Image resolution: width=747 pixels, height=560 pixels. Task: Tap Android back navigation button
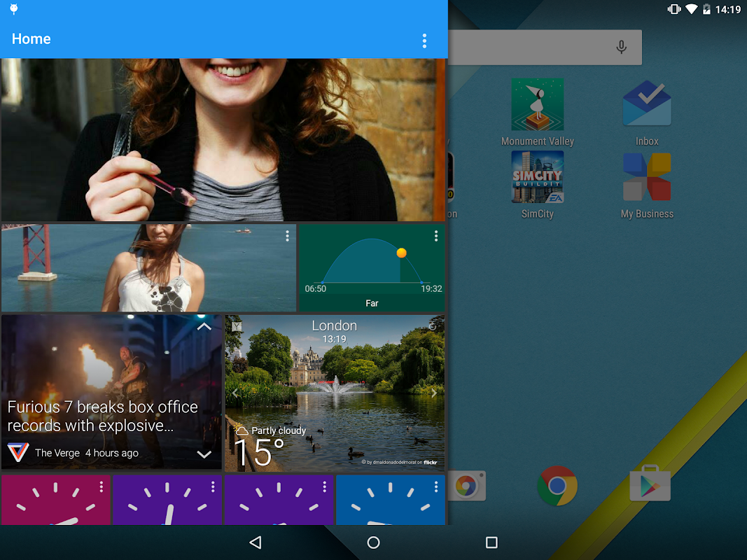coord(256,542)
